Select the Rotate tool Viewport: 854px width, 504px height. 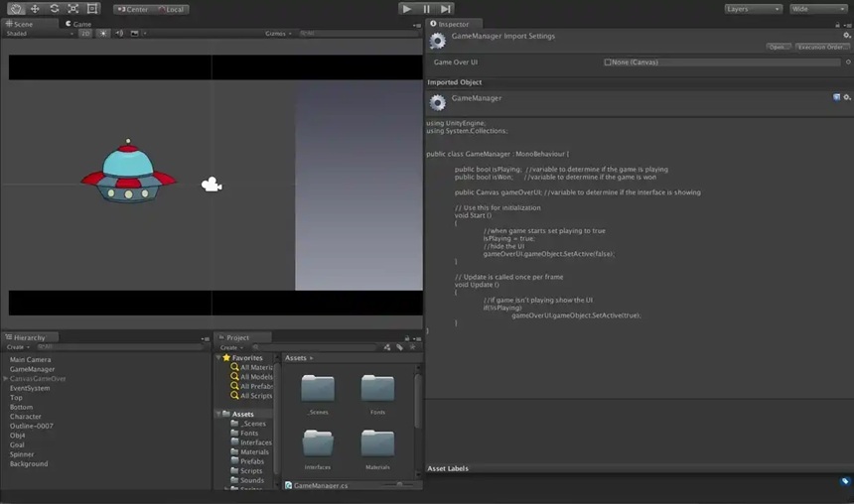point(54,9)
